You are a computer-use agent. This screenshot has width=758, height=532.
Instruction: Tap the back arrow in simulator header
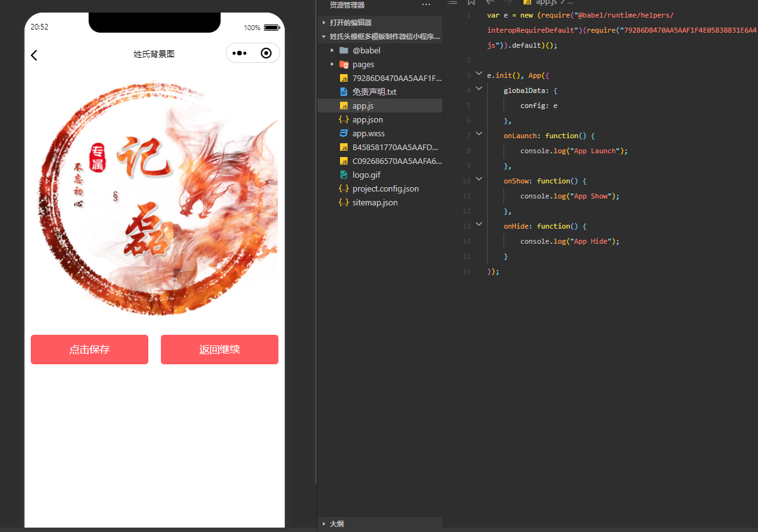(34, 55)
